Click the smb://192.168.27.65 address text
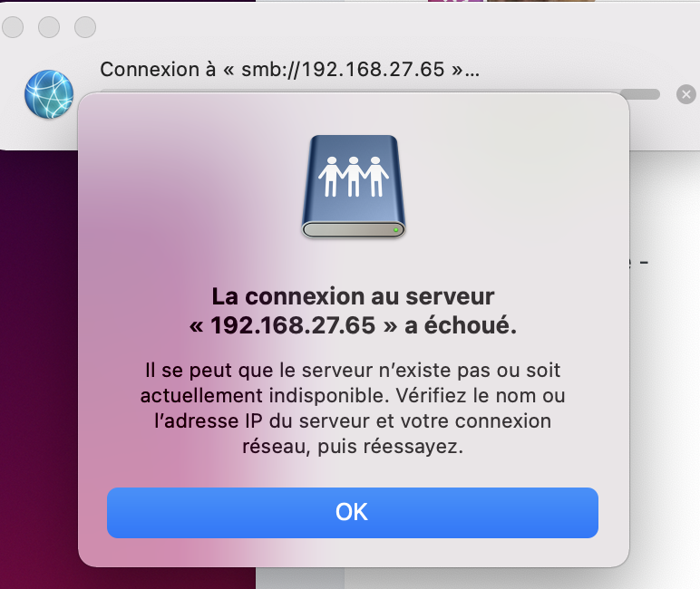Screen dimensions: 700x589 click(x=343, y=70)
